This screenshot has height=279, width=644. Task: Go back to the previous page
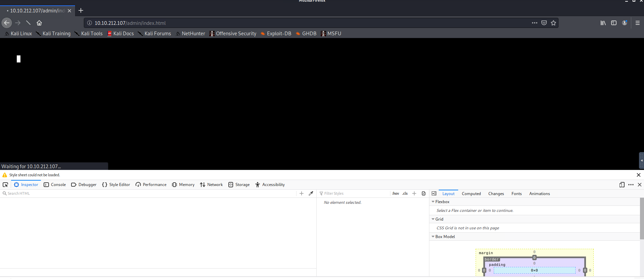(7, 23)
